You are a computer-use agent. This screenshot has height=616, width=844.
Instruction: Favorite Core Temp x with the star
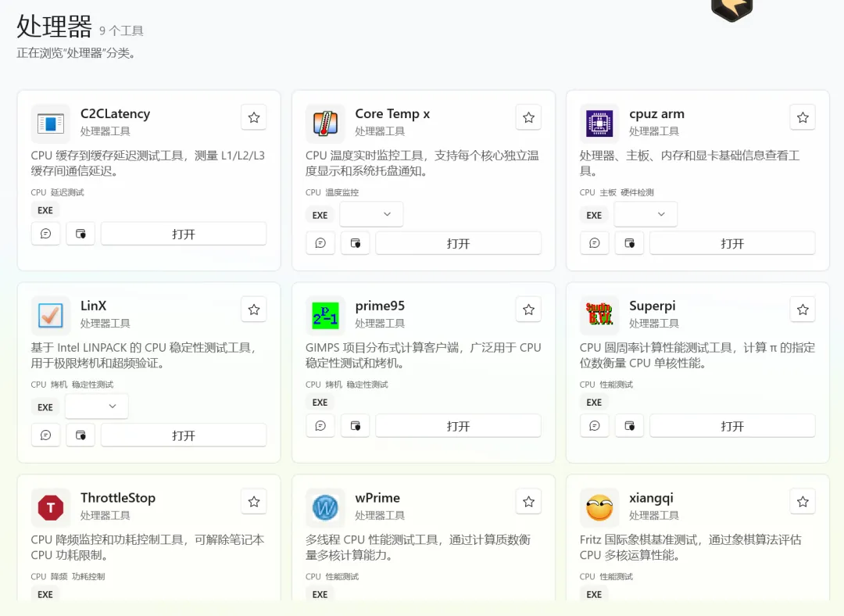coord(528,117)
